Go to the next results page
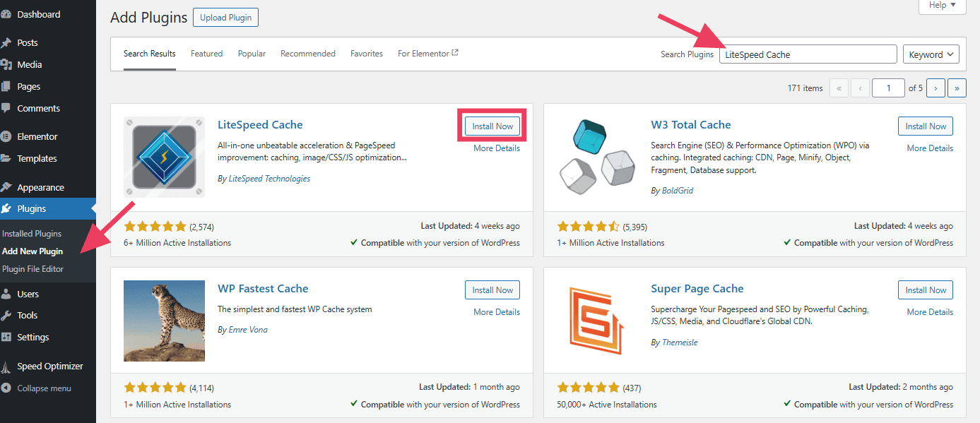980x423 pixels. tap(935, 88)
